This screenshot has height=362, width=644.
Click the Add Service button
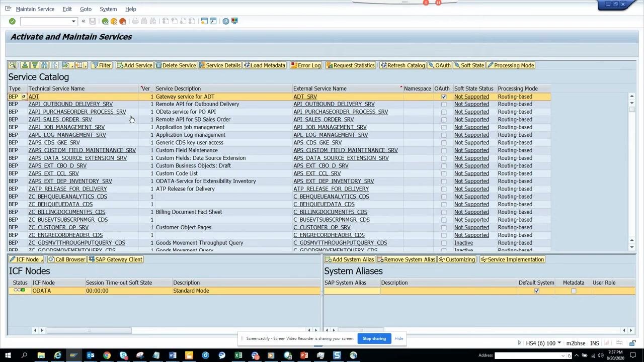pos(134,65)
